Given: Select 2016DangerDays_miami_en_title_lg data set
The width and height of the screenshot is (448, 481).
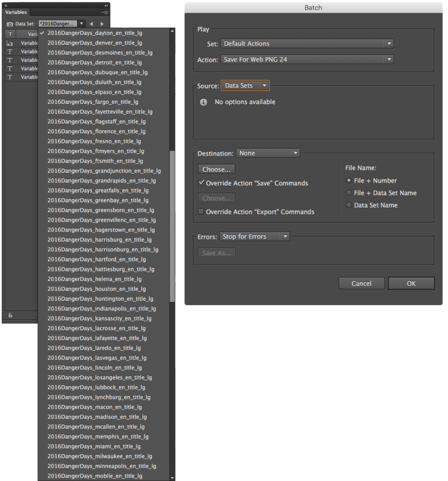Looking at the screenshot, I should tap(94, 446).
